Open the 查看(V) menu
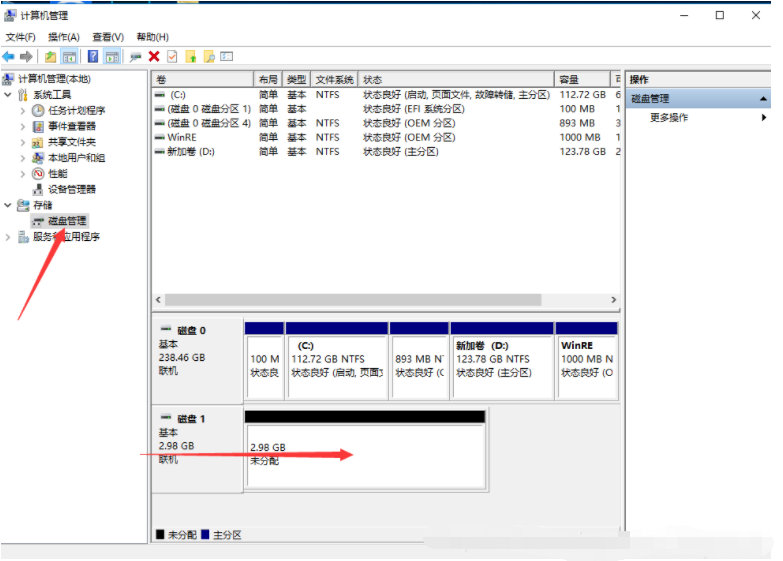The image size is (783, 561). 108,37
